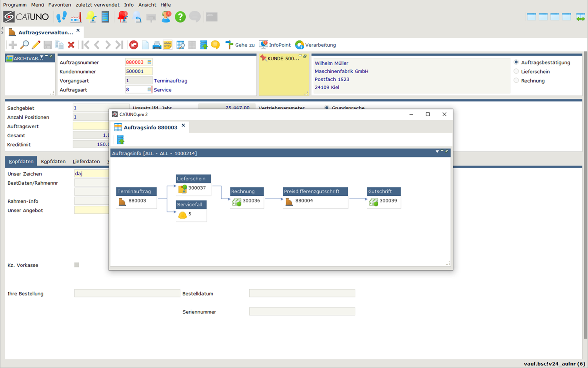
Task: Click the headset support agent icon
Action: click(166, 17)
